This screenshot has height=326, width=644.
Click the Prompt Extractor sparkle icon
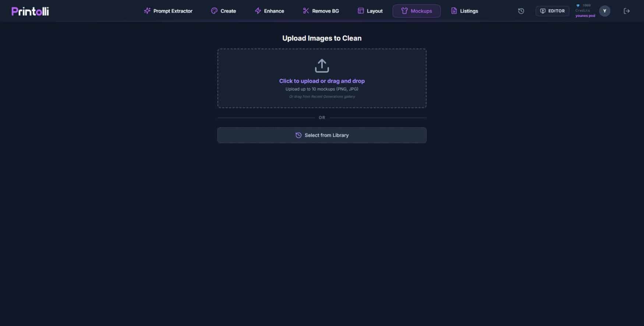[x=147, y=11]
